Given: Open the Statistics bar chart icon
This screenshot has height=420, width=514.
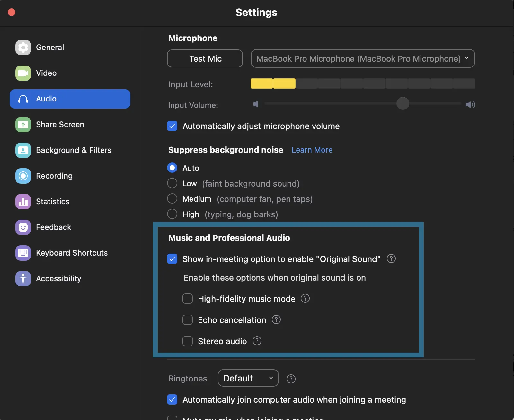Looking at the screenshot, I should pyautogui.click(x=23, y=202).
